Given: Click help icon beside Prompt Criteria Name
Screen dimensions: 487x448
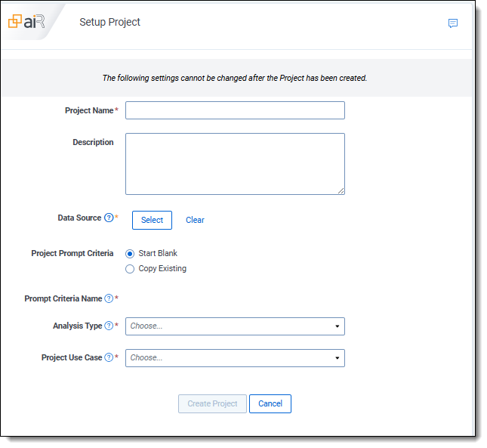Looking at the screenshot, I should click(x=109, y=298).
